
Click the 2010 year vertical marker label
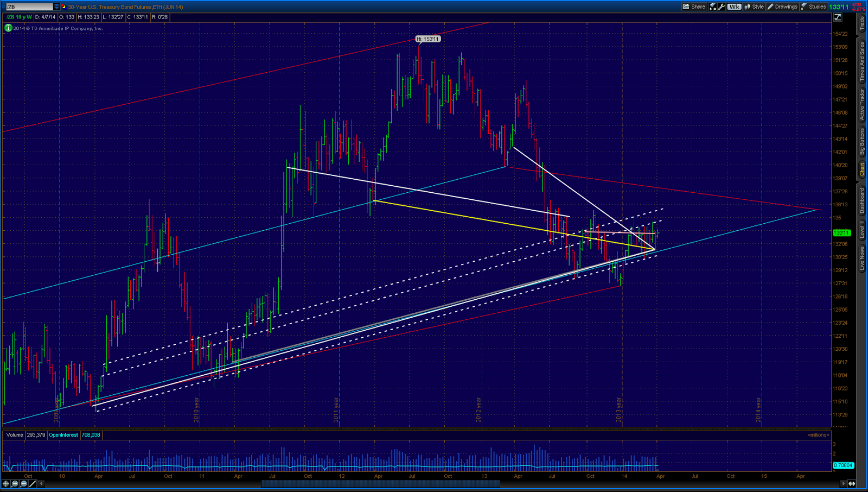(197, 411)
